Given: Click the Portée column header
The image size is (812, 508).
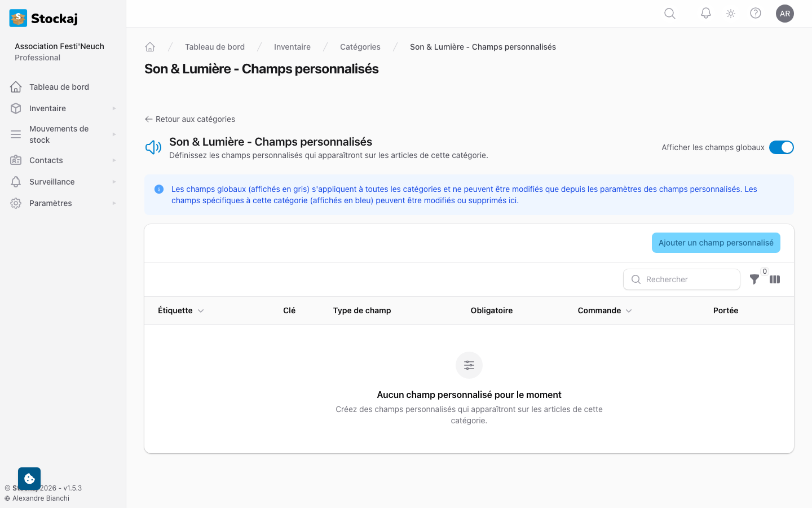Looking at the screenshot, I should [x=726, y=310].
